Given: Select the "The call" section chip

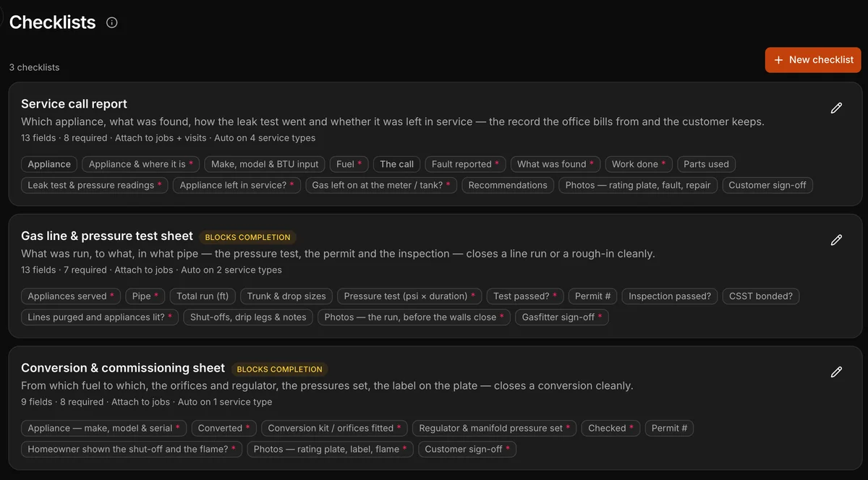Looking at the screenshot, I should [x=397, y=164].
